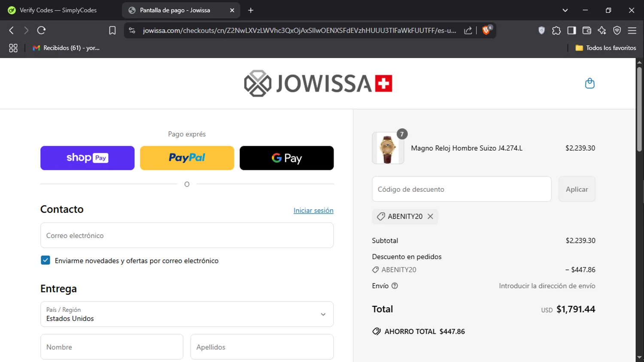This screenshot has height=362, width=644.
Task: Click the Iniciar sesión link
Action: pos(313,211)
